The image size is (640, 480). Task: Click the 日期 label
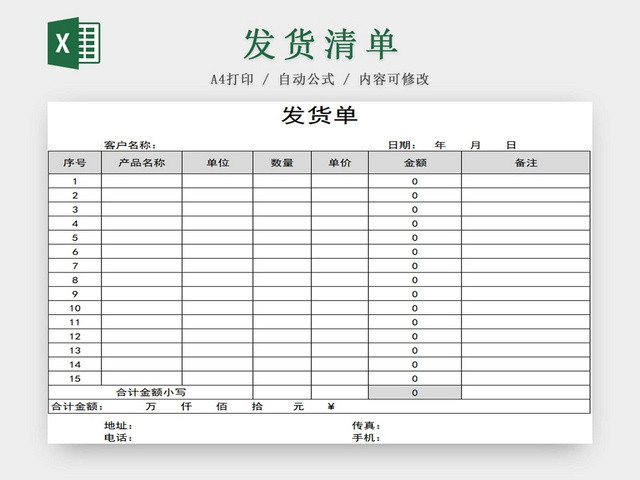coord(402,145)
